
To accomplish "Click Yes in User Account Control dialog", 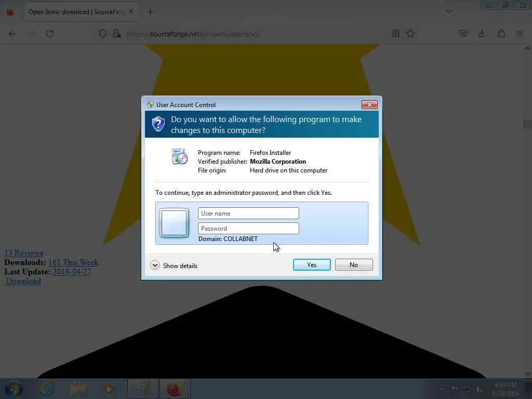I will coord(312,265).
